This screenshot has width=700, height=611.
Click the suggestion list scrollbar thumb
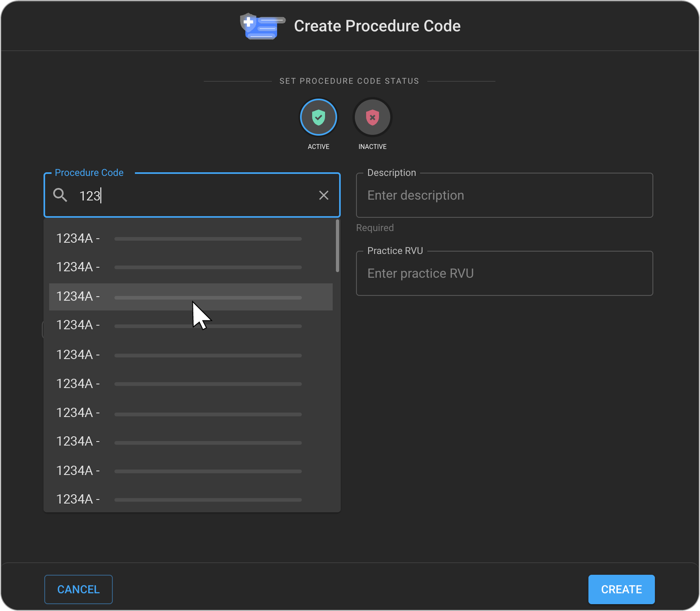click(x=337, y=246)
